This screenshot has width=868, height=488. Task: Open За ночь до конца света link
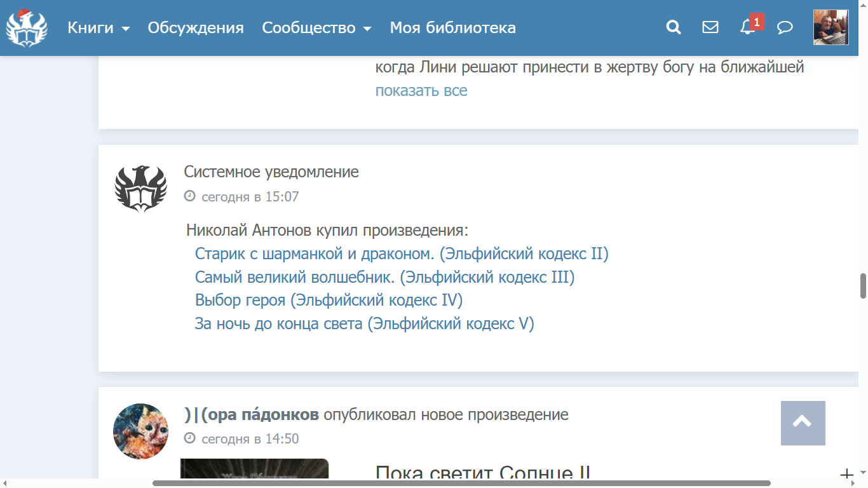[364, 324]
